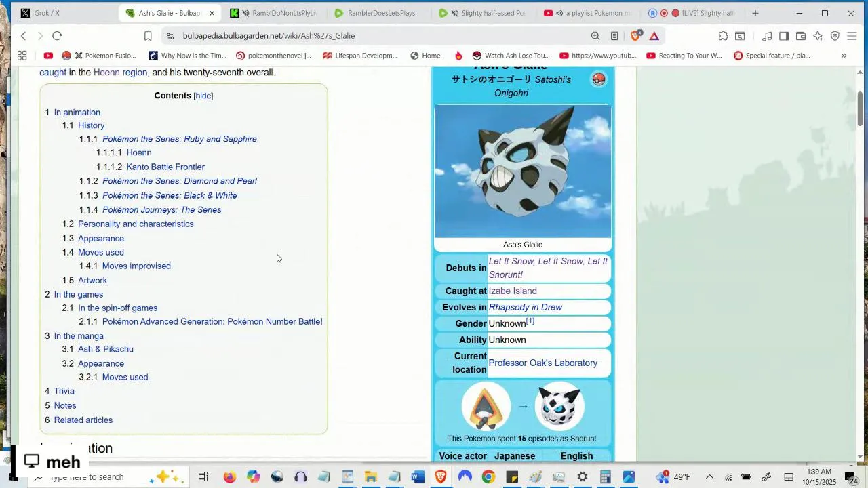Jump to 1.1 History section

pos(91,125)
